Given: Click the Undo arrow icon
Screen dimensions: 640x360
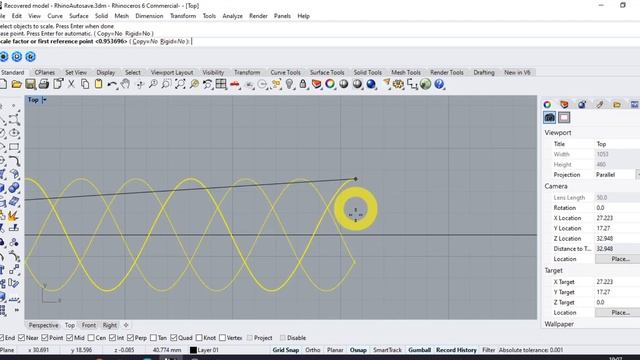Looking at the screenshot, I should pos(112,84).
